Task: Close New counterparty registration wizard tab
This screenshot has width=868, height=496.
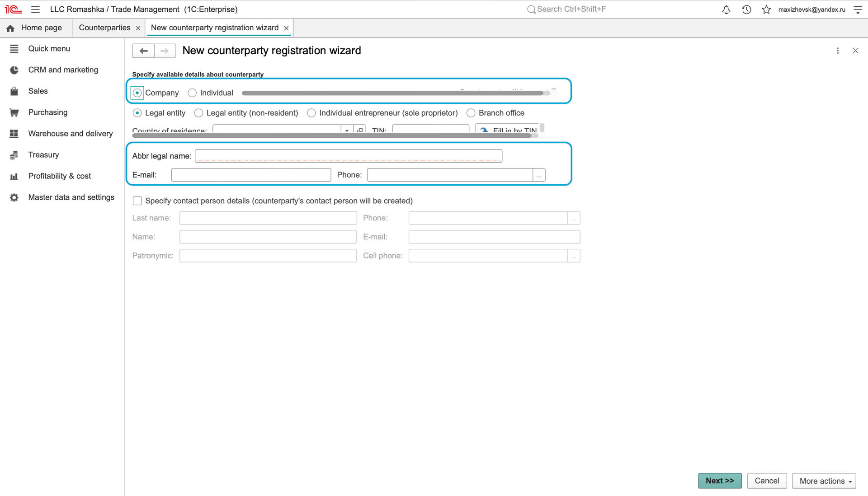Action: click(286, 28)
